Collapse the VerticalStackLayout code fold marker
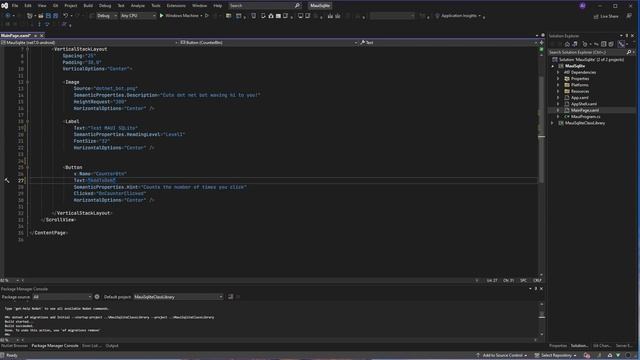Image resolution: width=640 pixels, height=360 pixels. click(27, 49)
